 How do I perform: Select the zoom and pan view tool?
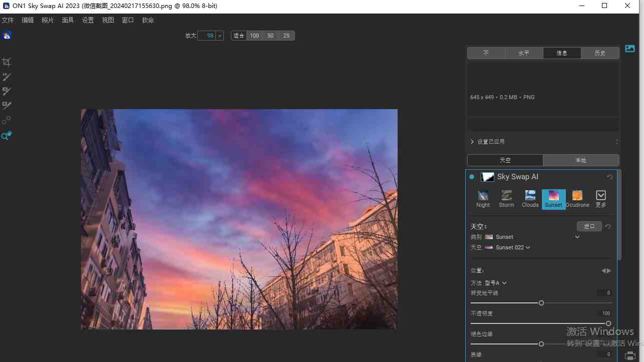click(x=6, y=136)
